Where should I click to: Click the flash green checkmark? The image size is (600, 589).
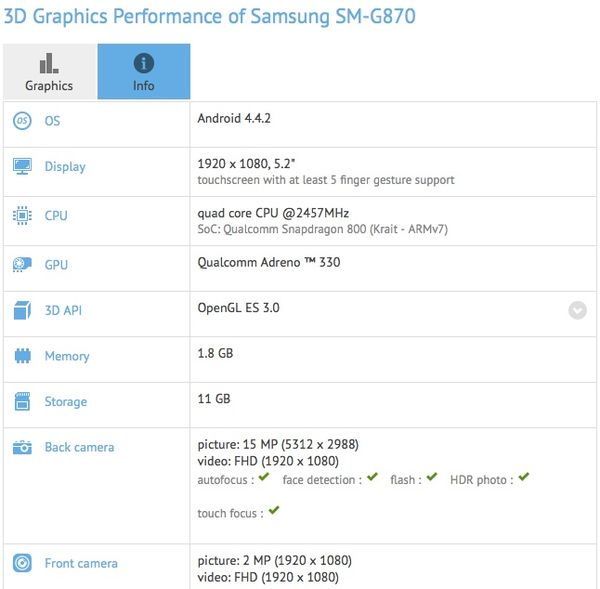coord(431,478)
